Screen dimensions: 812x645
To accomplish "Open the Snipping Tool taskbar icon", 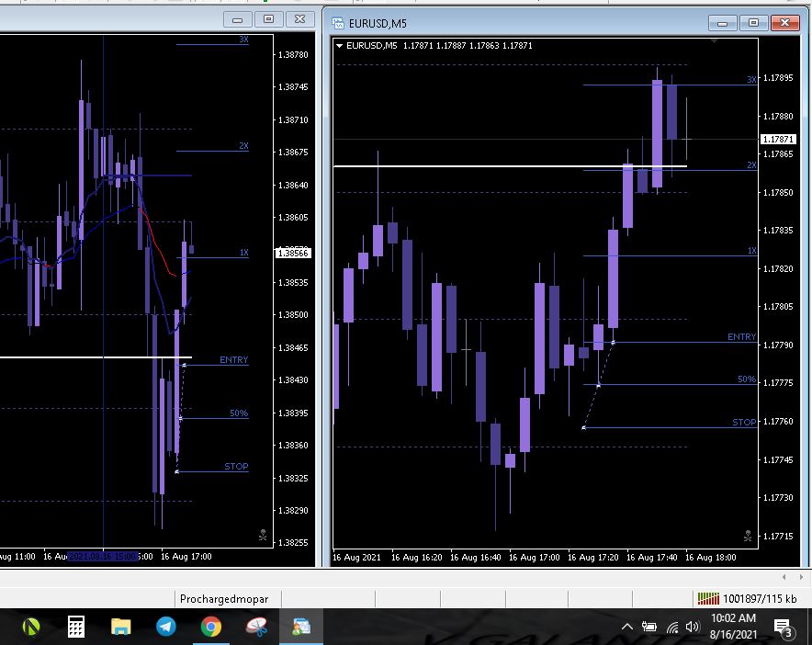I will 256,627.
